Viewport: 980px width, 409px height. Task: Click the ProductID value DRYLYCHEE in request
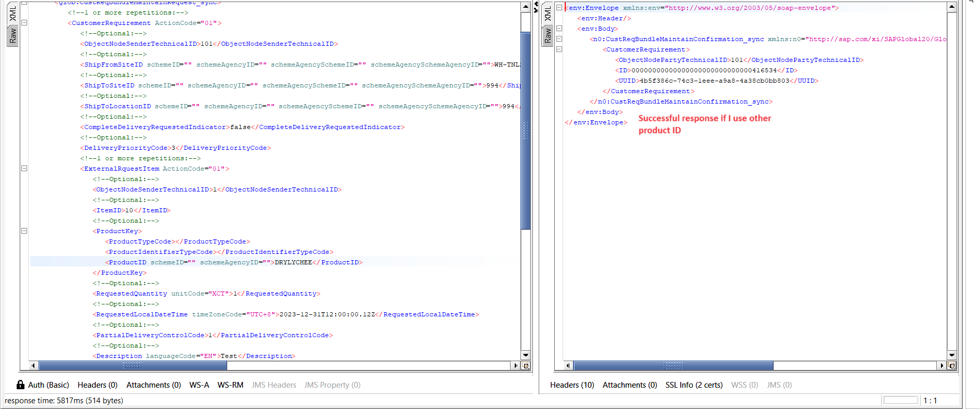tap(293, 262)
